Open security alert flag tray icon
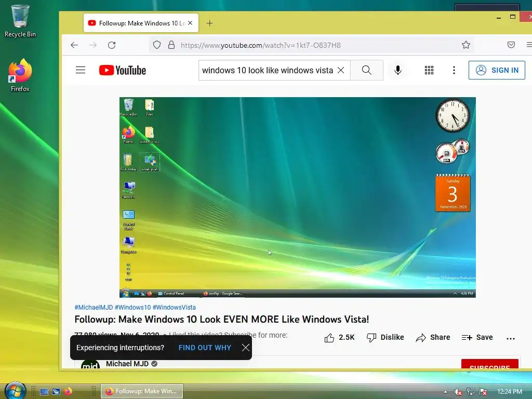532x399 pixels. 483,392
